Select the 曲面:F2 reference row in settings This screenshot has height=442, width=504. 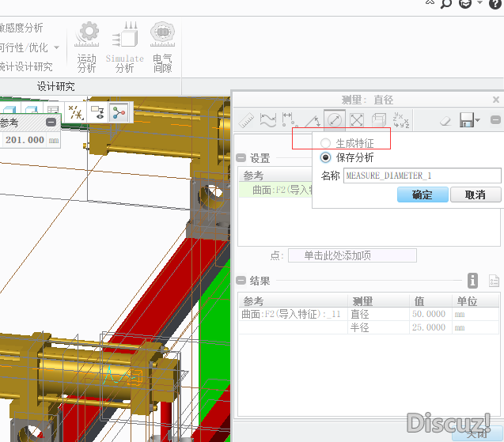pyautogui.click(x=276, y=190)
